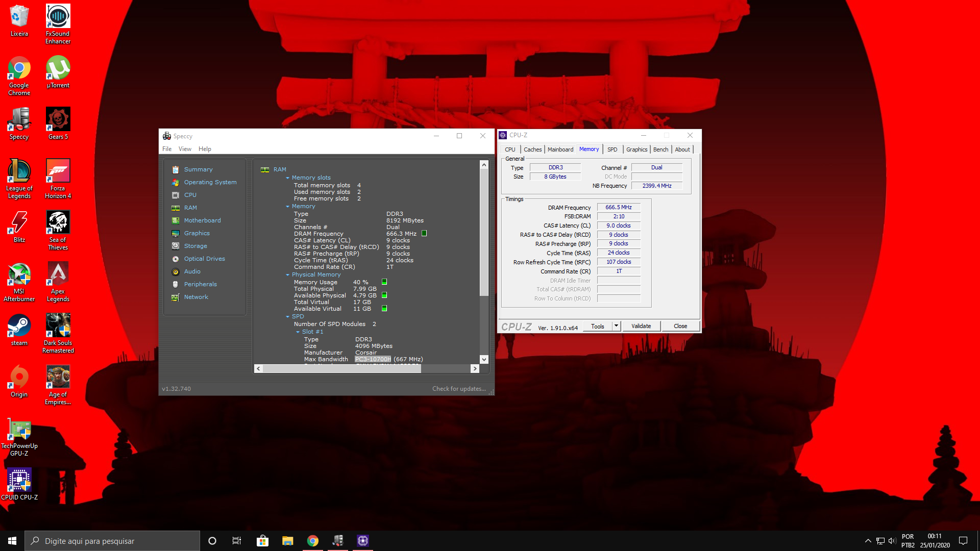Open CPU-Z Tools dropdown arrow
The width and height of the screenshot is (980, 551).
pyautogui.click(x=616, y=326)
